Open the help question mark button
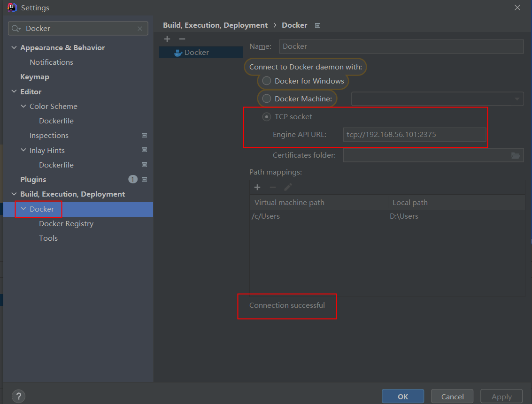532x404 pixels. (x=19, y=396)
